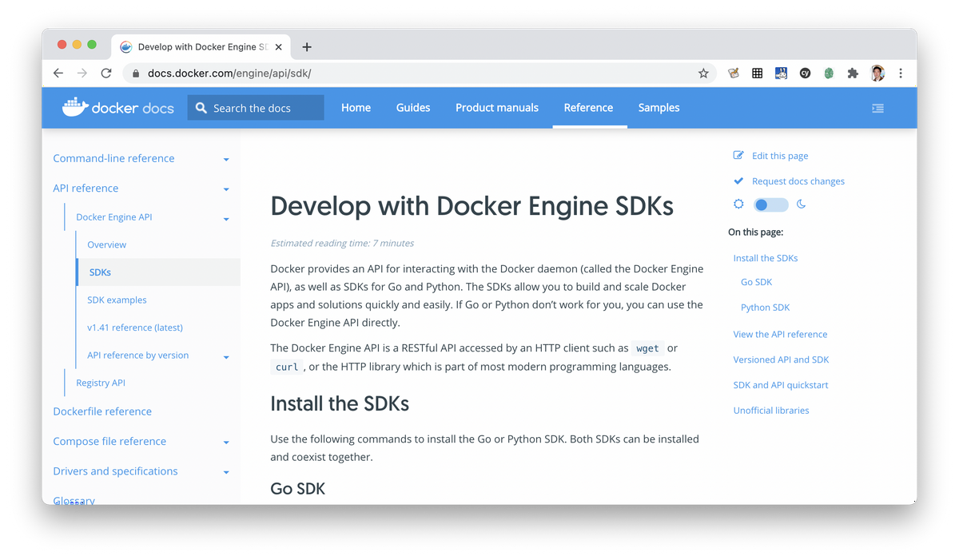Expand Drivers and specifications arrow

[x=226, y=472]
